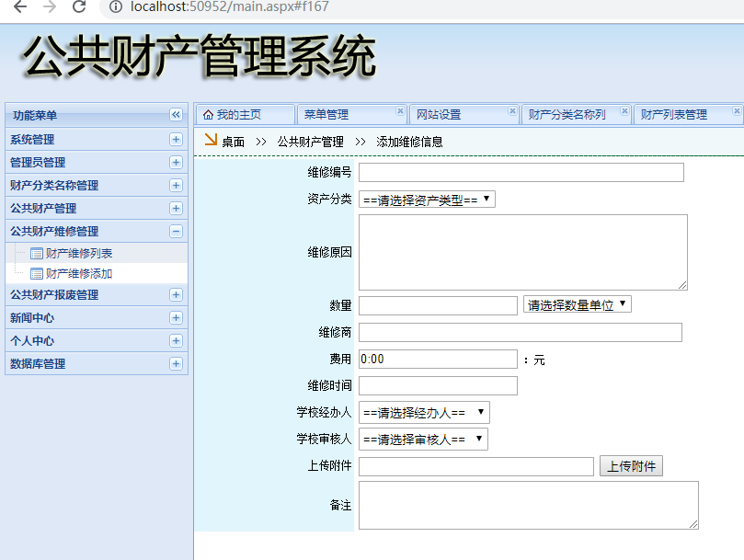Focus the 维修时间 input field
The height and width of the screenshot is (560, 744).
tap(438, 385)
